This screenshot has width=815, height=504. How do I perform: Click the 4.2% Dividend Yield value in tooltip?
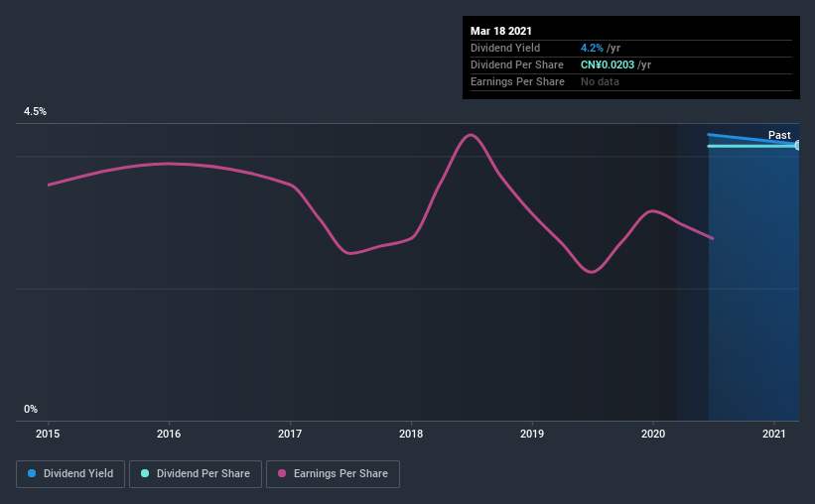(592, 48)
